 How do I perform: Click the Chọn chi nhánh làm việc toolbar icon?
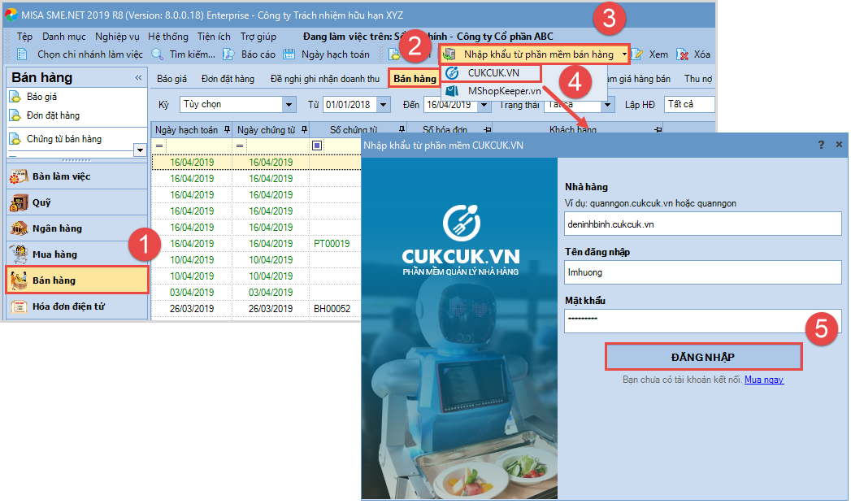(22, 54)
